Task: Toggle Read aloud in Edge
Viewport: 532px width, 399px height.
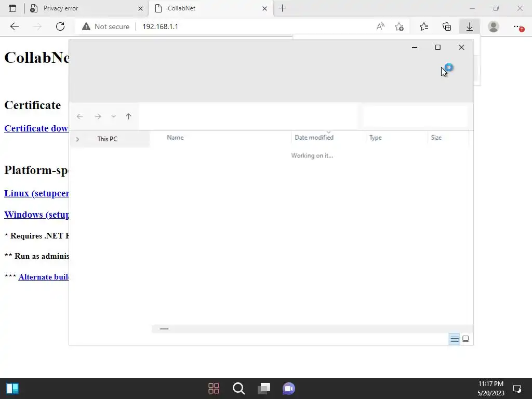Action: tap(380, 26)
